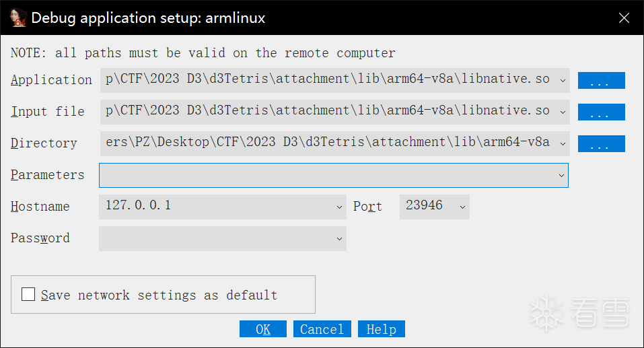644x348 pixels.
Task: Expand the Application path dropdown
Action: click(x=563, y=80)
